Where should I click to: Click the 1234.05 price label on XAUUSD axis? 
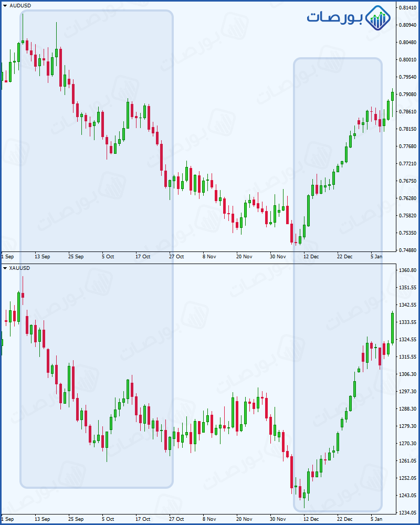[407, 512]
